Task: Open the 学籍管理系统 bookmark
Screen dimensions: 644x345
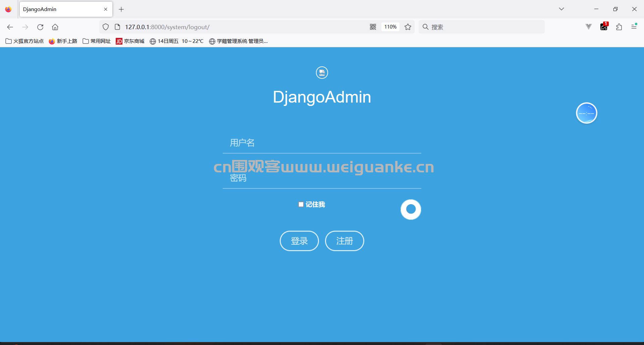Action: point(238,41)
